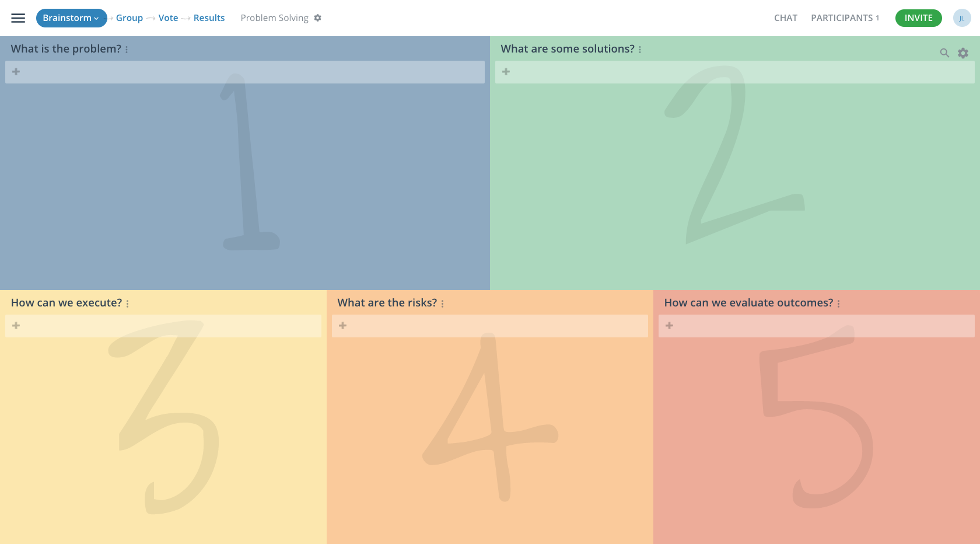Click the plus icon in What are the risks?

pos(342,326)
